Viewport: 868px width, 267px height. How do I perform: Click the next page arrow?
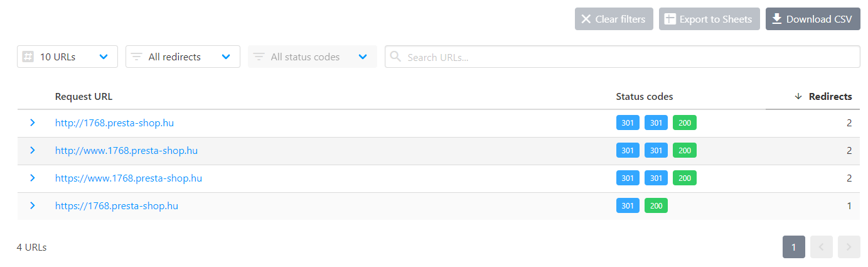pyautogui.click(x=849, y=247)
